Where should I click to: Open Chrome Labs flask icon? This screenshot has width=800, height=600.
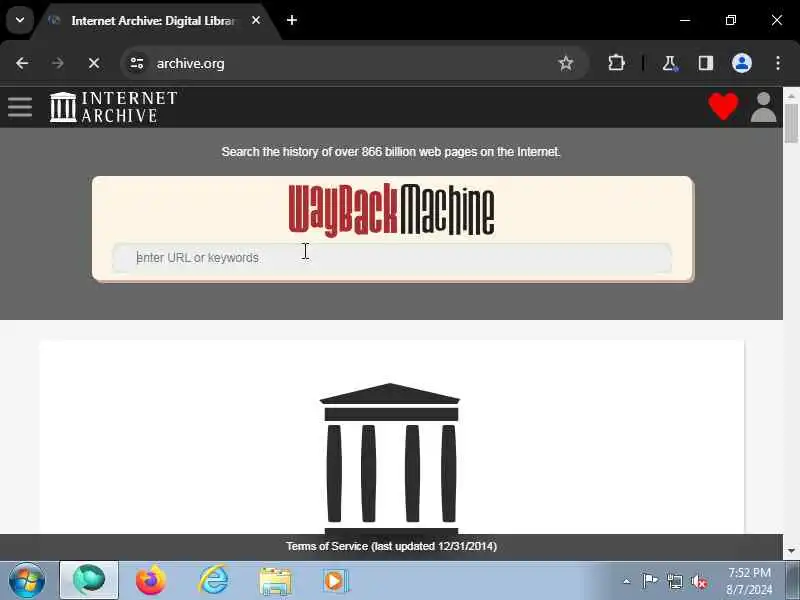coord(669,63)
